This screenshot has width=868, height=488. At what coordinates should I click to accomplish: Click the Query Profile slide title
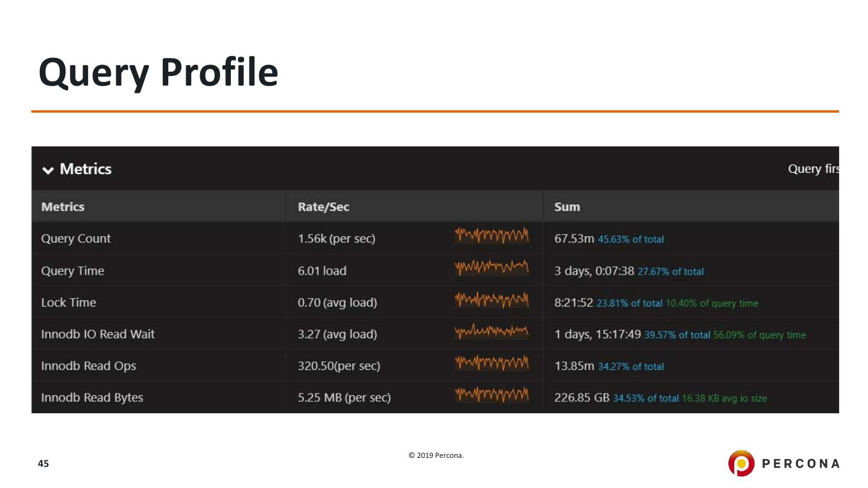click(159, 72)
